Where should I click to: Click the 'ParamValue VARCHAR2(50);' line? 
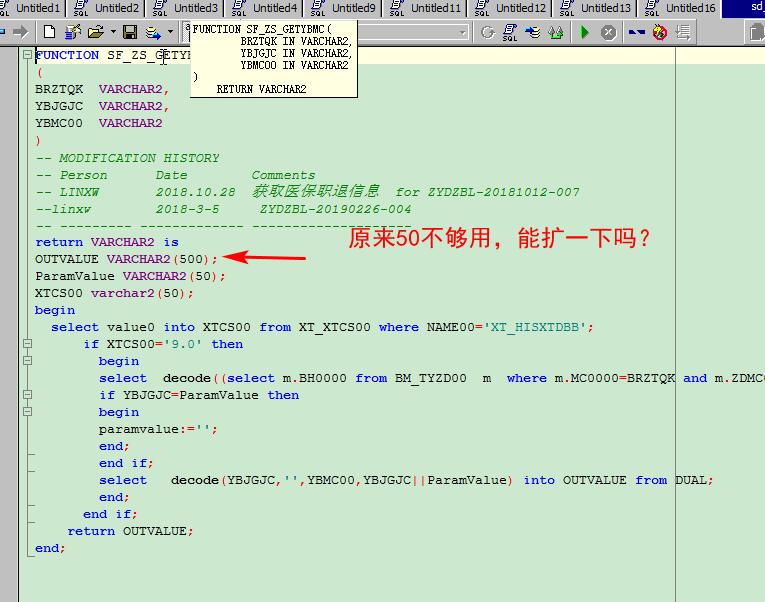point(130,276)
